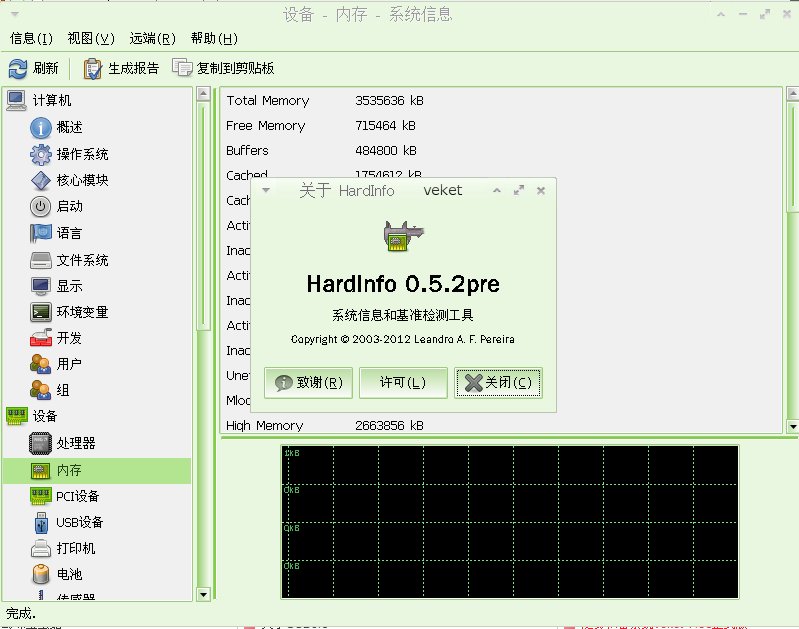Image resolution: width=799 pixels, height=629 pixels.
Task: Open the 视图(V) menu
Action: point(91,39)
